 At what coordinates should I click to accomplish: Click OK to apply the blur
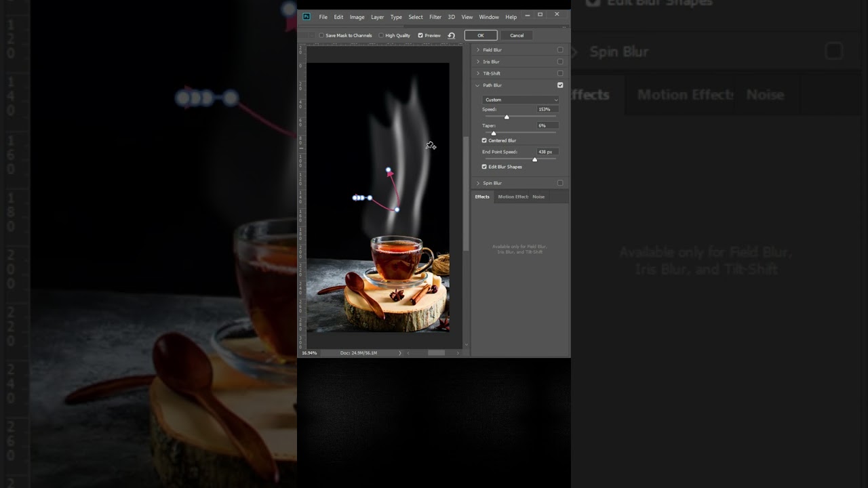point(481,35)
